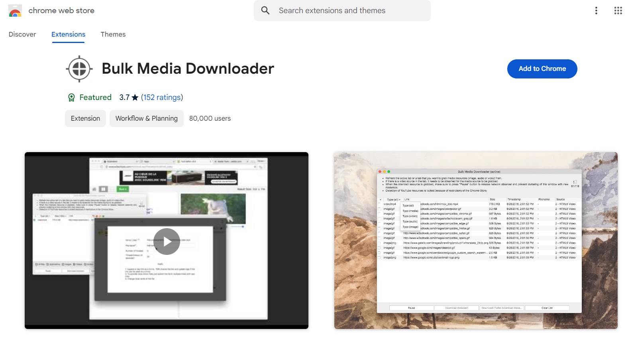
Task: Click the chrome web store title text
Action: pos(61,11)
